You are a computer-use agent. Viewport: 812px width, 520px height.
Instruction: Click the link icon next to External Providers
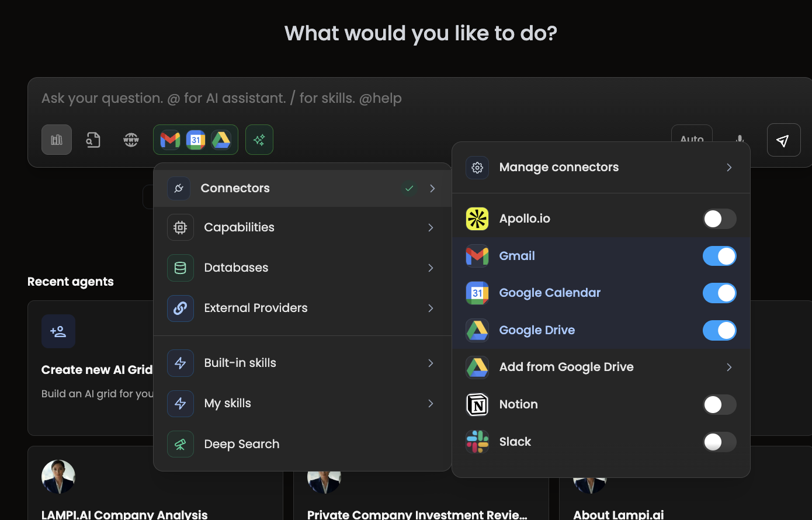coord(181,308)
